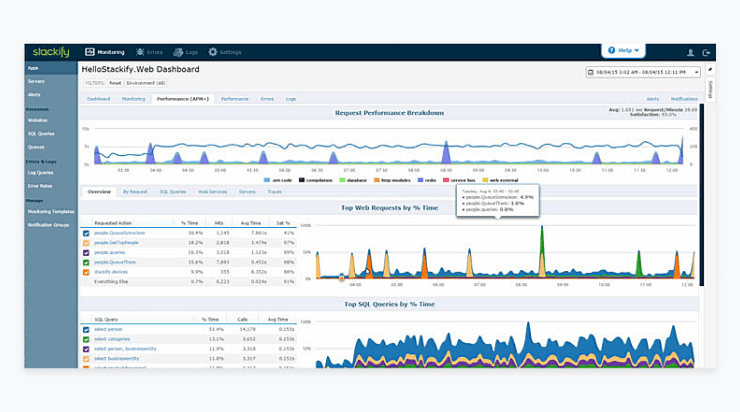Select Servers in left sidebar
Viewport: 740px width, 412px height.
(x=36, y=81)
